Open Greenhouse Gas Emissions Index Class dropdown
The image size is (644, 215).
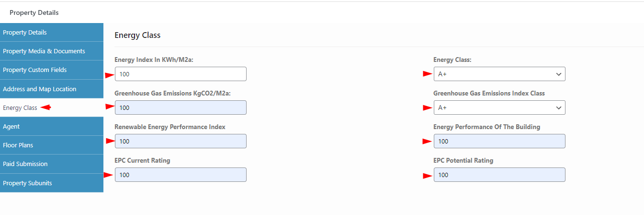tap(499, 107)
